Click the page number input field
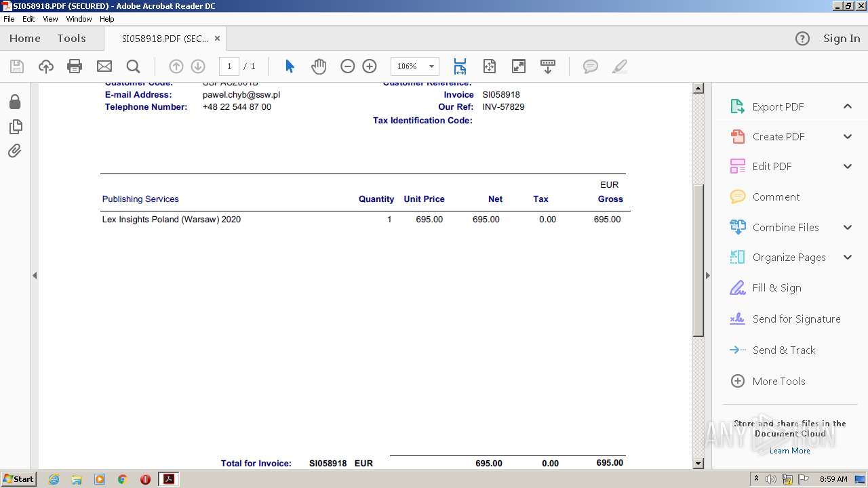 click(229, 66)
